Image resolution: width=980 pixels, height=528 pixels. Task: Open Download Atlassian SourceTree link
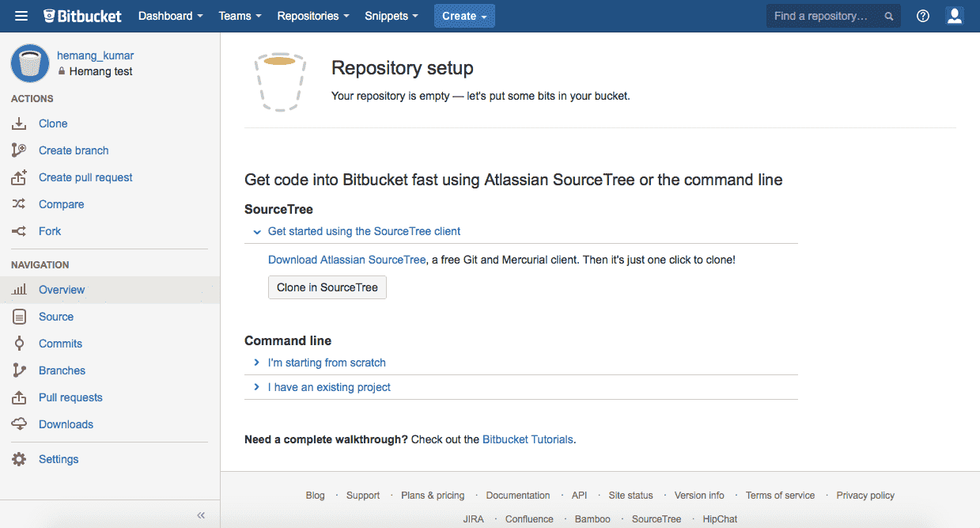(x=346, y=260)
